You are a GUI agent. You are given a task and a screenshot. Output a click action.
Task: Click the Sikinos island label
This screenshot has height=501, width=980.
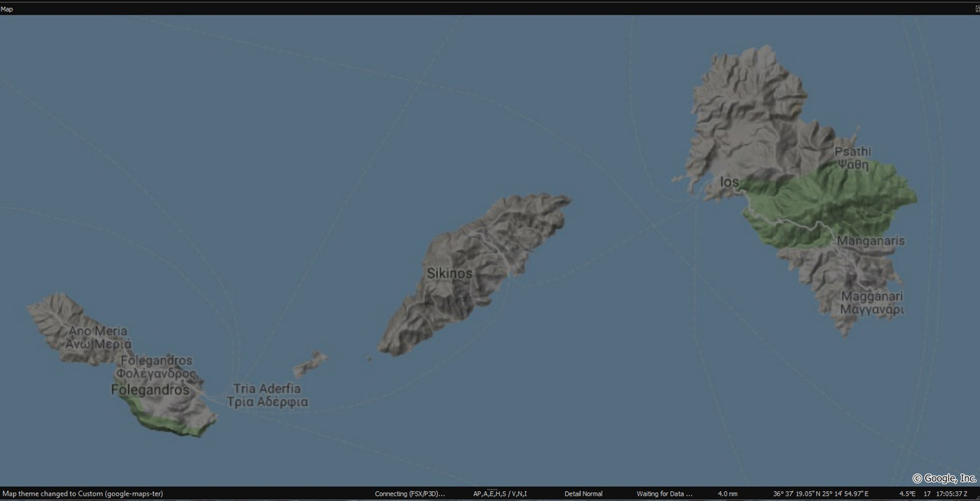[449, 273]
